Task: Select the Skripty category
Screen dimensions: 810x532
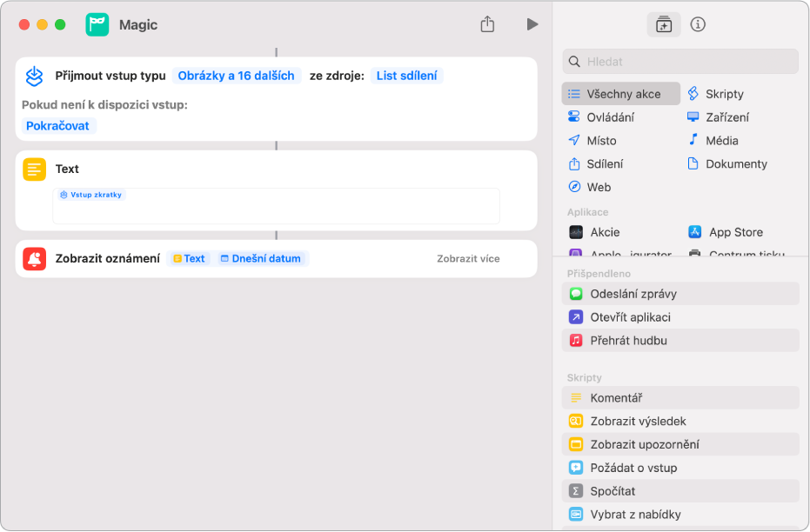Action: point(715,94)
